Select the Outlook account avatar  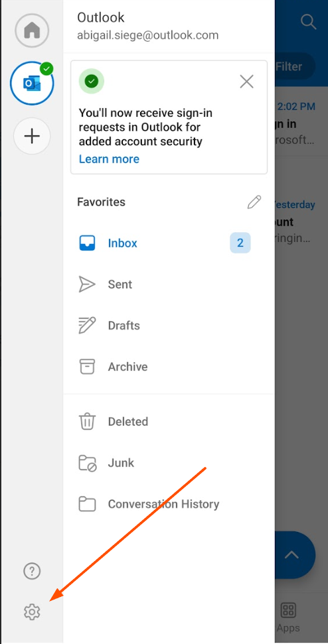32,84
